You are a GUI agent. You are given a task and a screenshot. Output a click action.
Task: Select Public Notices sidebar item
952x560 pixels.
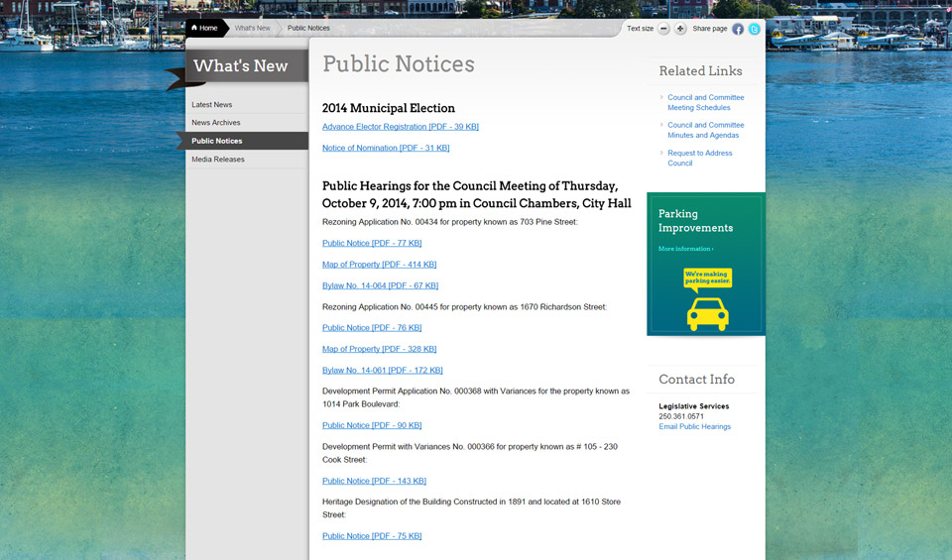coord(217,141)
